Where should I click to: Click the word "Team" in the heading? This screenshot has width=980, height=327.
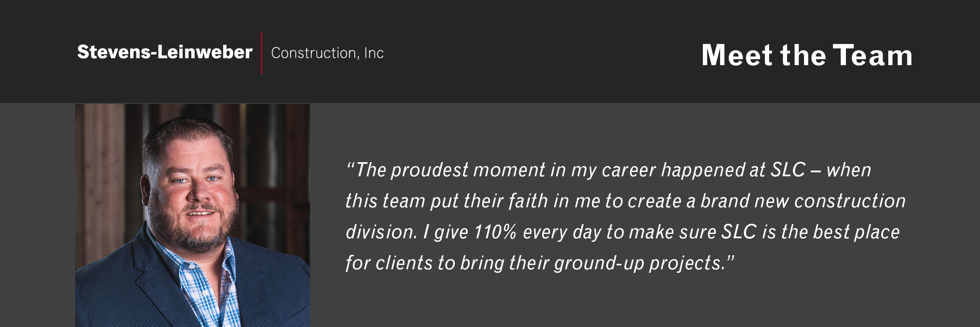873,55
